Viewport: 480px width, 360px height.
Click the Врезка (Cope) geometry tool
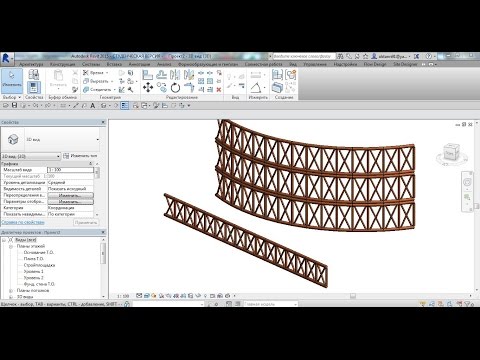(95, 73)
